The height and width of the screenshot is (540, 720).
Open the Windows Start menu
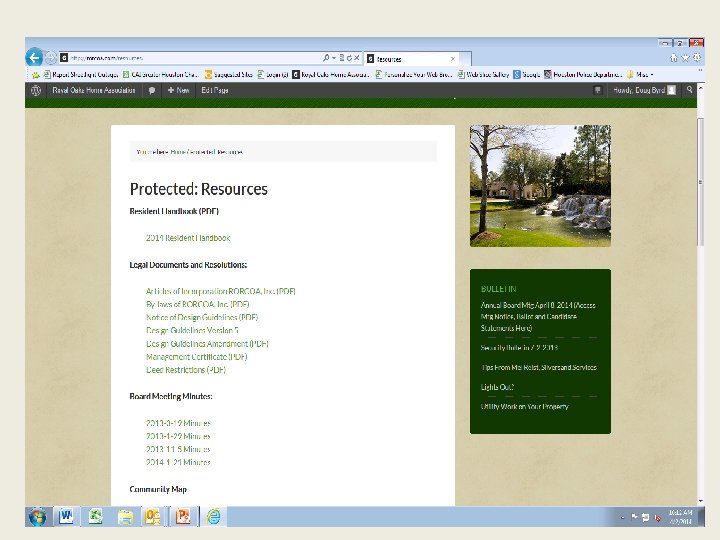(x=37, y=517)
